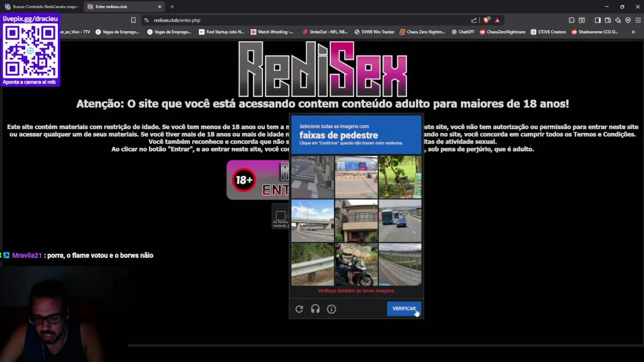Open SVWB Win Tracker bookmark

pos(374,32)
